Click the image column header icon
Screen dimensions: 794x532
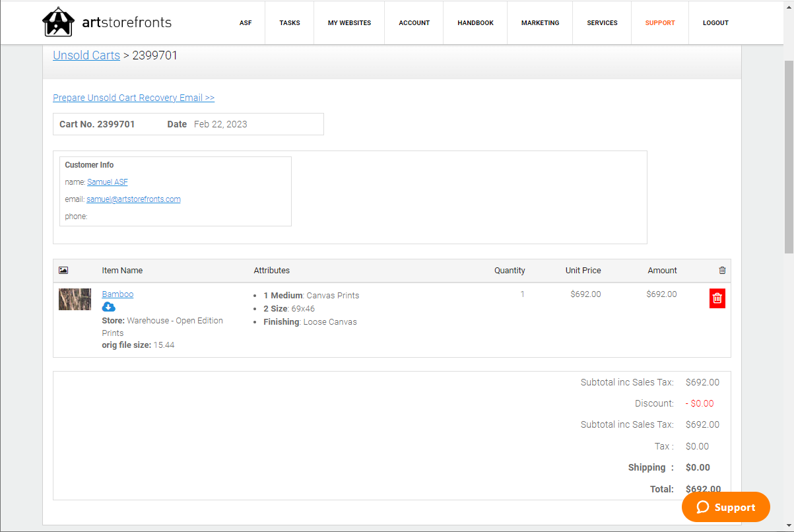pos(63,270)
